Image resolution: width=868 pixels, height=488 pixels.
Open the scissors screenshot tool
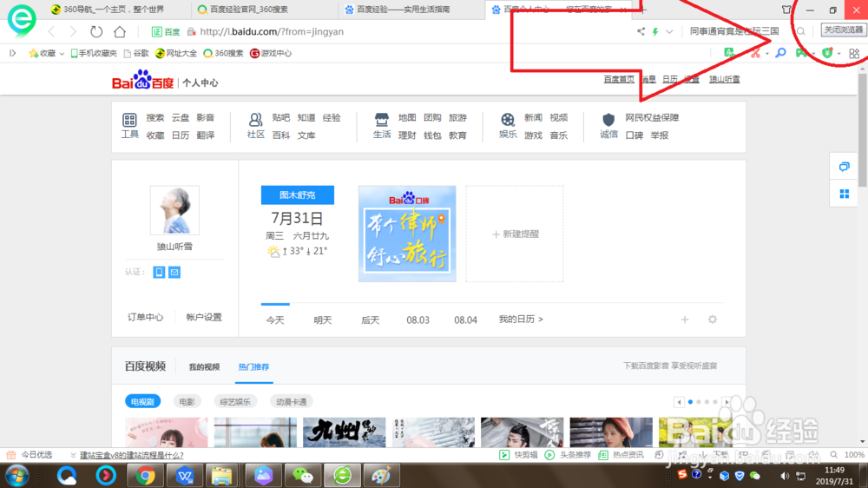(755, 53)
